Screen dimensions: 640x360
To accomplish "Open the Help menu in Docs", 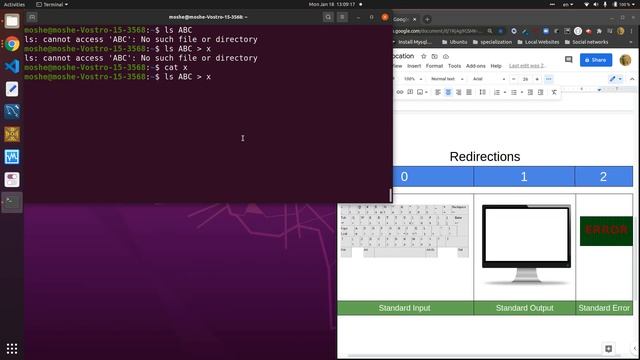I will 496,66.
